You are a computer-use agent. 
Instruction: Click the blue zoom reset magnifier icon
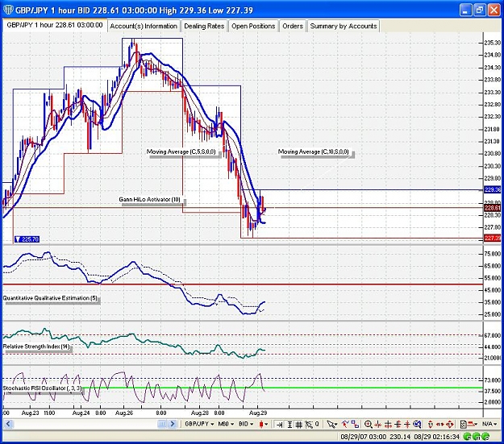coord(417,425)
